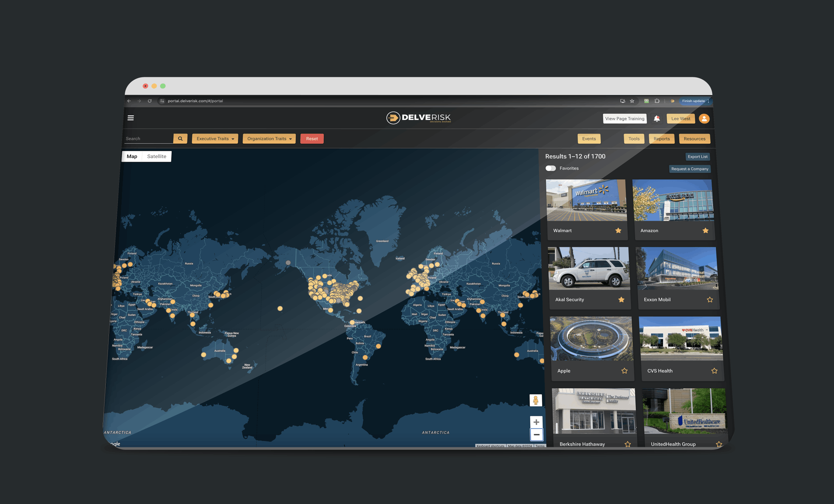Open the hamburger navigation menu
Viewport: 834px width, 504px height.
(x=131, y=118)
